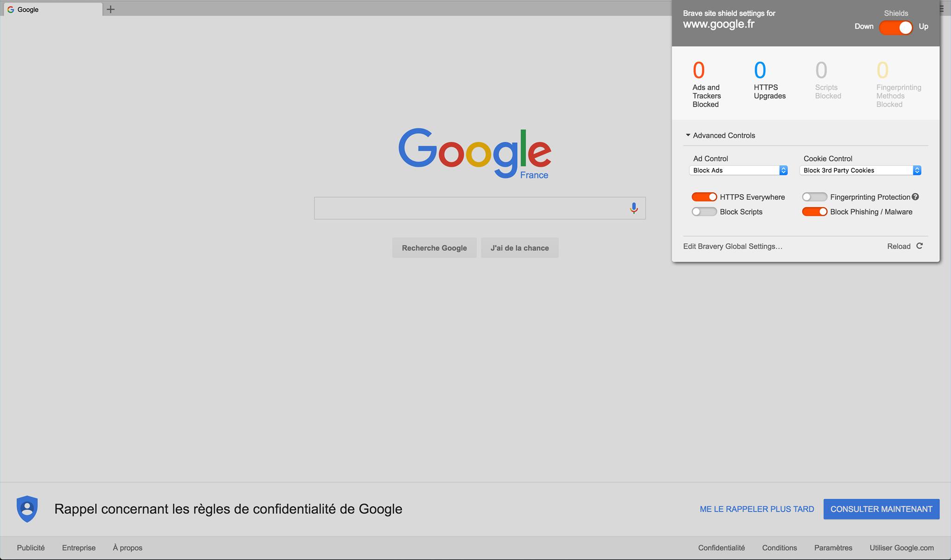Disable the HTTPS Everywhere toggle
The height and width of the screenshot is (560, 951).
pos(704,197)
